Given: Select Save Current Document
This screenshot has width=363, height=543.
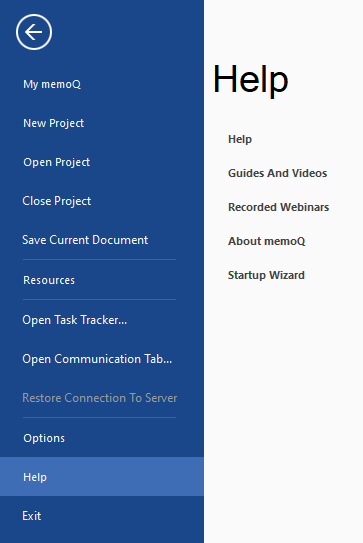Looking at the screenshot, I should click(x=85, y=240).
